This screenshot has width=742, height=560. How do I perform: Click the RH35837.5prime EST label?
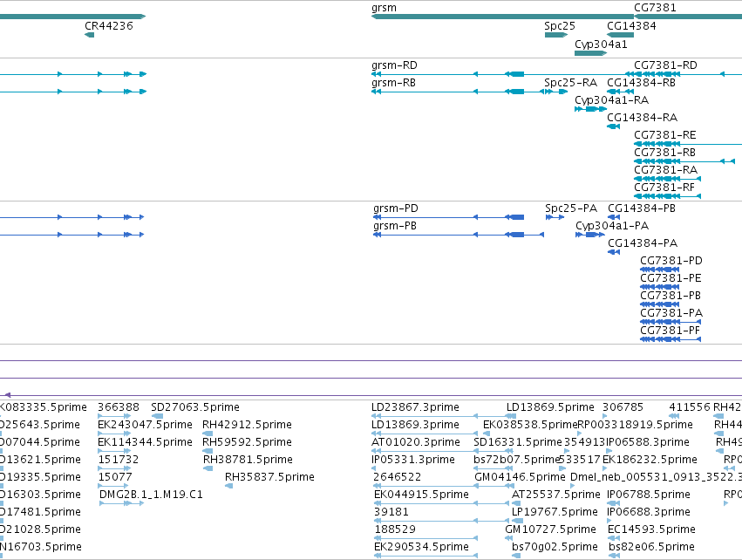[x=269, y=477]
